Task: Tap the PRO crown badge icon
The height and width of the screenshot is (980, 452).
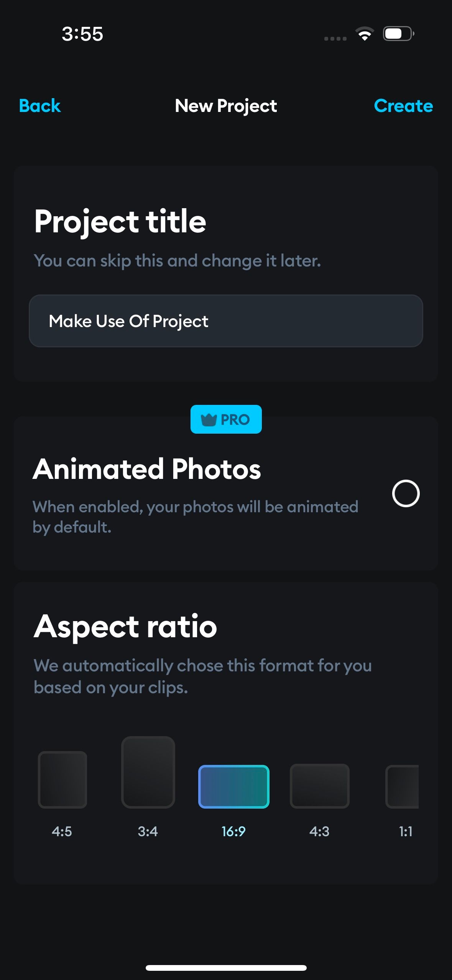Action: [210, 419]
